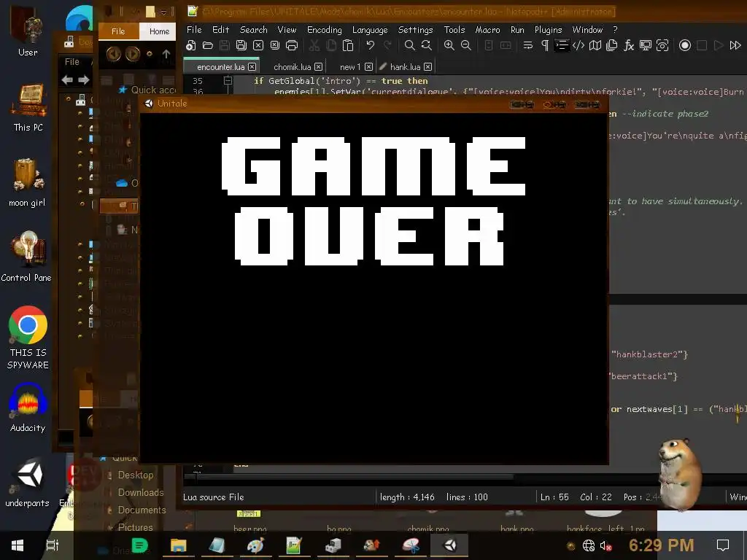This screenshot has width=747, height=560.
Task: Open the Search menu
Action: pyautogui.click(x=253, y=29)
